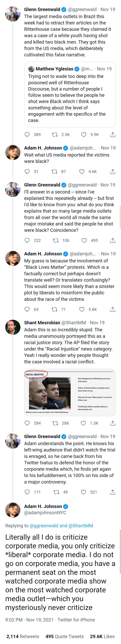This screenshot has height=644, width=121.
Task: View the 29.6K Likes list
Action: click(x=102, y=636)
